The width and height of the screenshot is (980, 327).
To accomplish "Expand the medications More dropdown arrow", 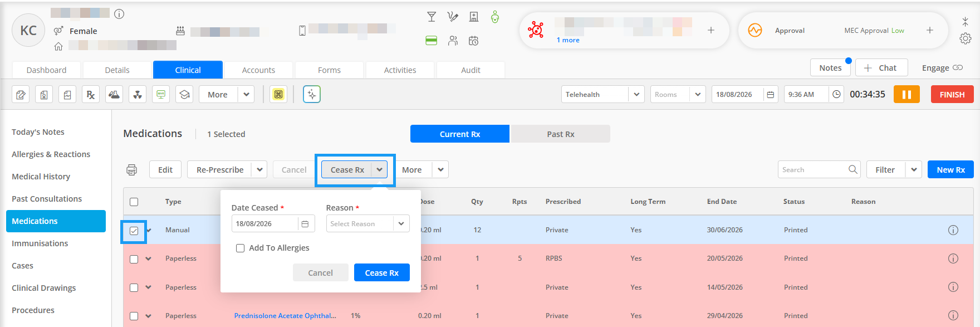I will tap(440, 169).
